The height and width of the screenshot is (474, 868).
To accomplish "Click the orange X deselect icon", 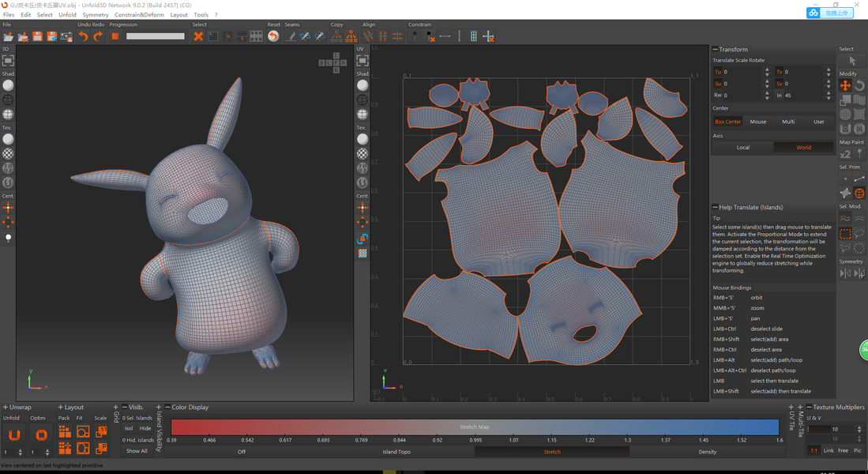I will click(x=198, y=36).
